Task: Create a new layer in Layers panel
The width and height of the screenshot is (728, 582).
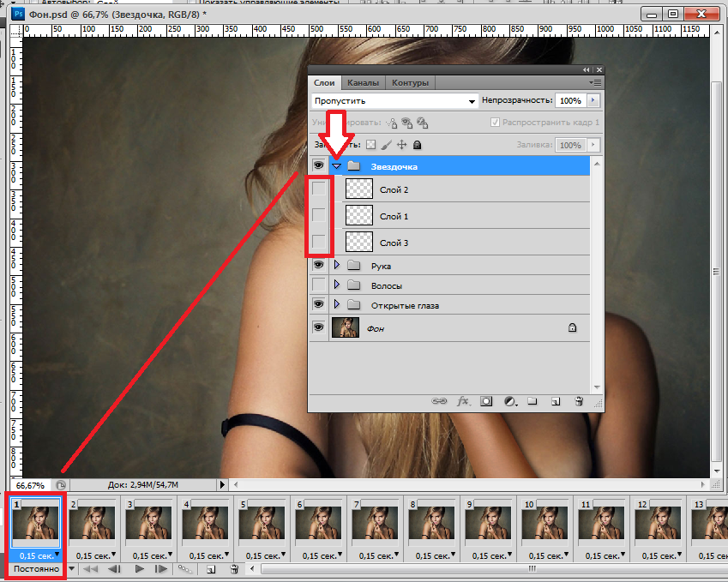Action: (556, 401)
